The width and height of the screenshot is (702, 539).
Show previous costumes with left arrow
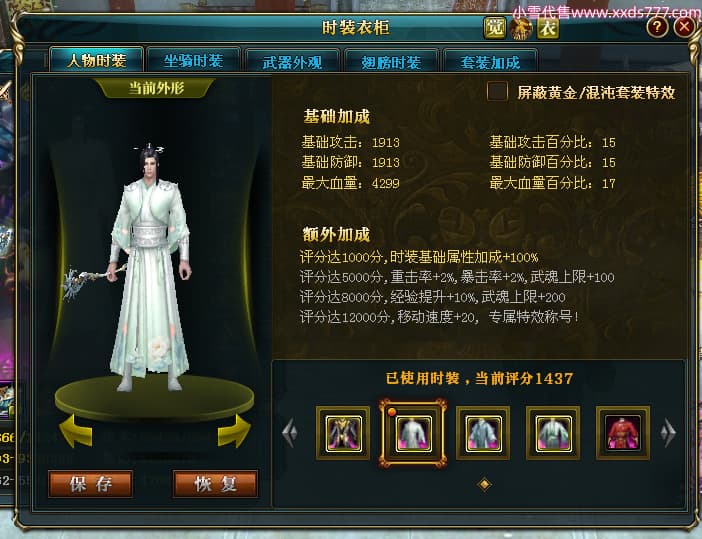coord(290,432)
